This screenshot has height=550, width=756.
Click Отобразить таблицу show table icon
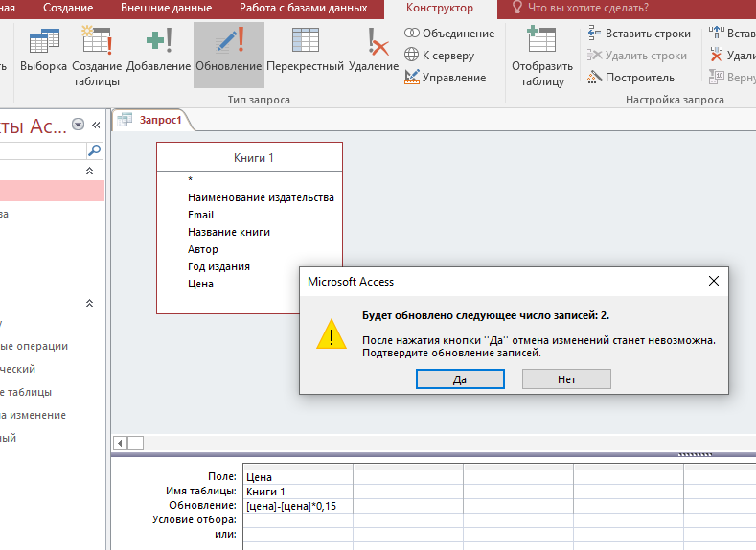pyautogui.click(x=542, y=56)
